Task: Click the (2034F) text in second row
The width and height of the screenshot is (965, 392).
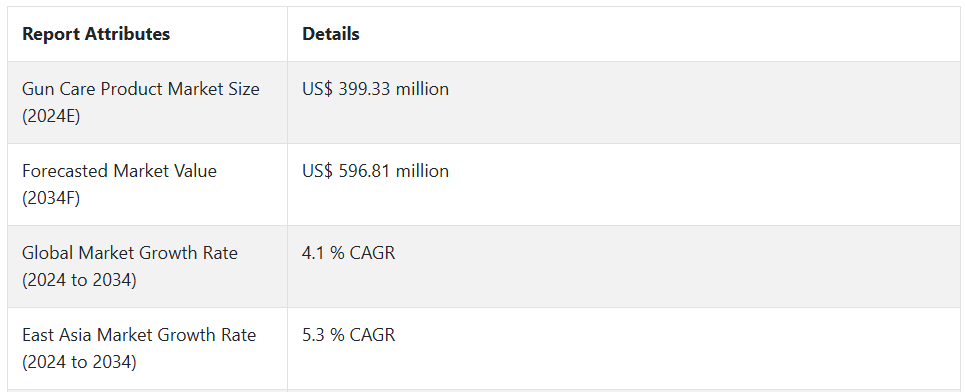Action: (51, 198)
